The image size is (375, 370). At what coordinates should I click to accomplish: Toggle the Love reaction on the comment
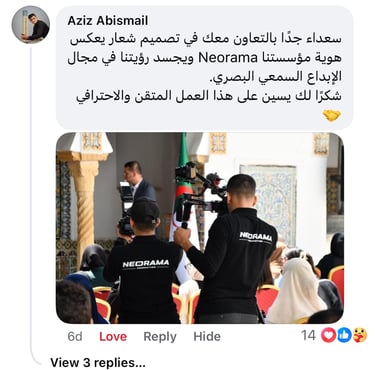113,336
